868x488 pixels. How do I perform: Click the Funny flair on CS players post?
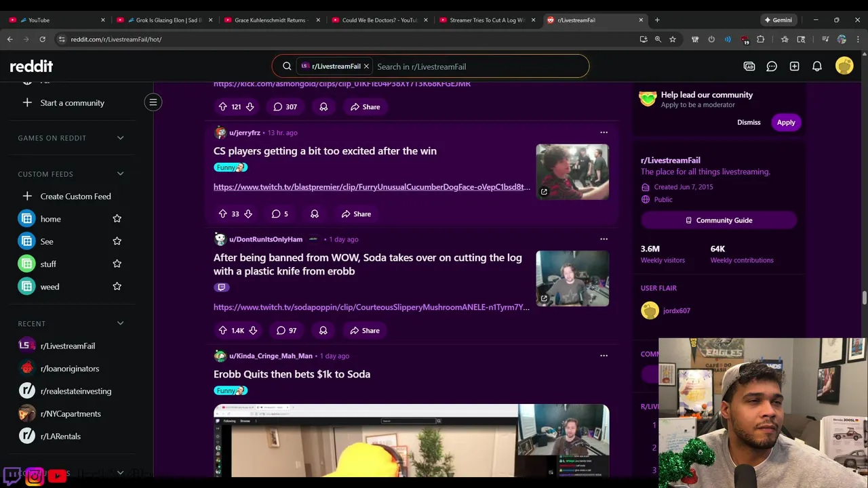coord(231,167)
